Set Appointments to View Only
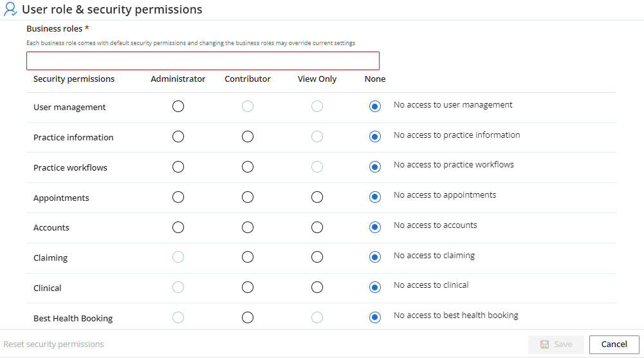The width and height of the screenshot is (644, 358). 317,197
